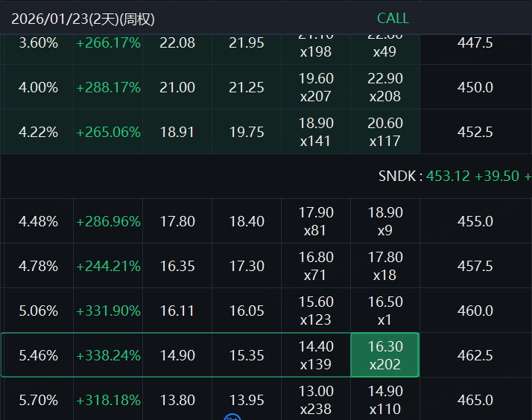Image resolution: width=532 pixels, height=420 pixels.
Task: Select the 457.5 strike price
Action: click(475, 266)
